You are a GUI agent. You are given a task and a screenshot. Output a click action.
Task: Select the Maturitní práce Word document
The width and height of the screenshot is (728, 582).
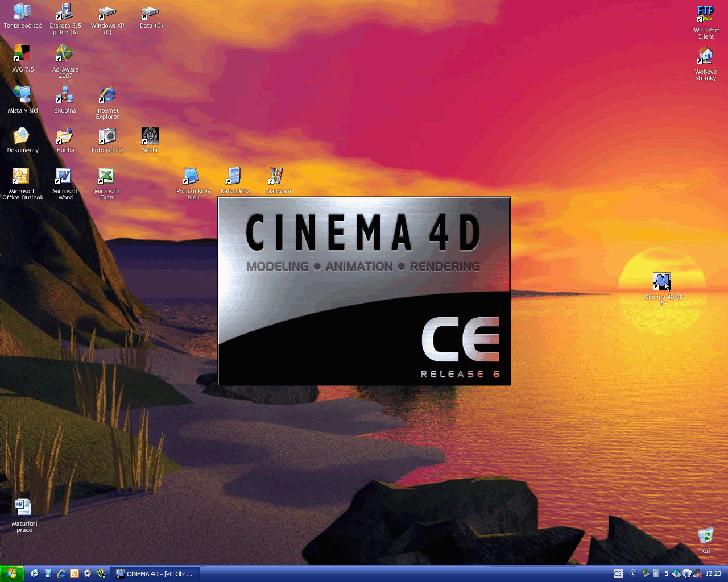[24, 516]
